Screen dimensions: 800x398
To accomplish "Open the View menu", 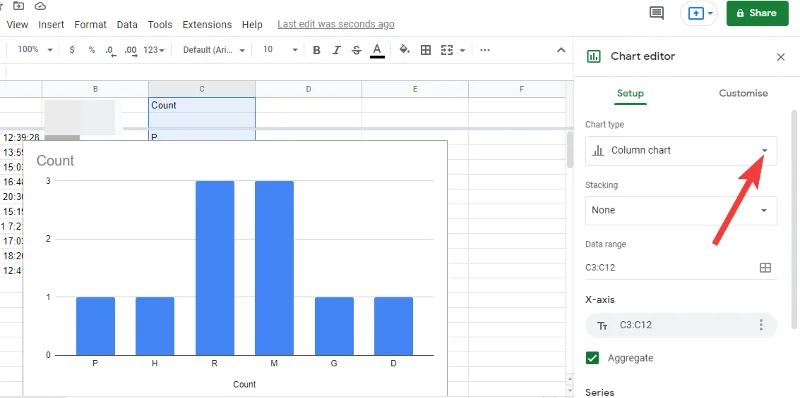I will [x=17, y=24].
